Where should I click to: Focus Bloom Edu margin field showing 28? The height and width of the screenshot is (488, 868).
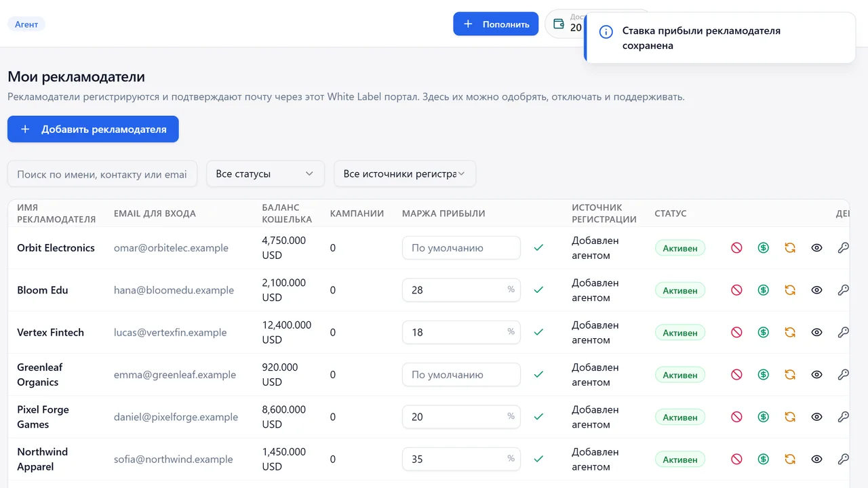point(461,290)
